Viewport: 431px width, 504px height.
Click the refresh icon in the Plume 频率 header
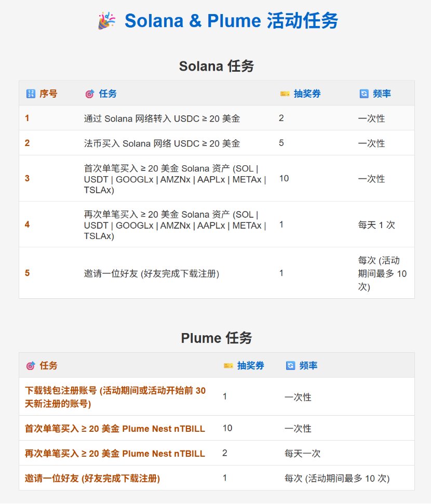[290, 366]
